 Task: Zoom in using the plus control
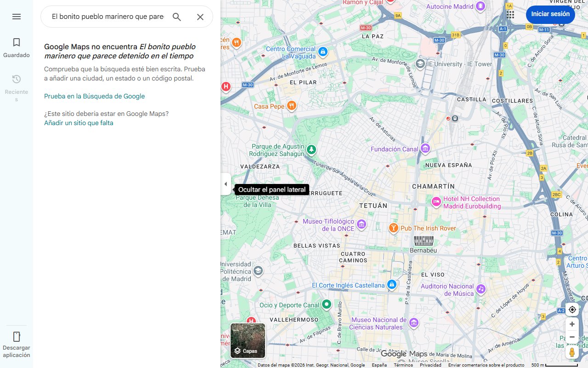(572, 324)
